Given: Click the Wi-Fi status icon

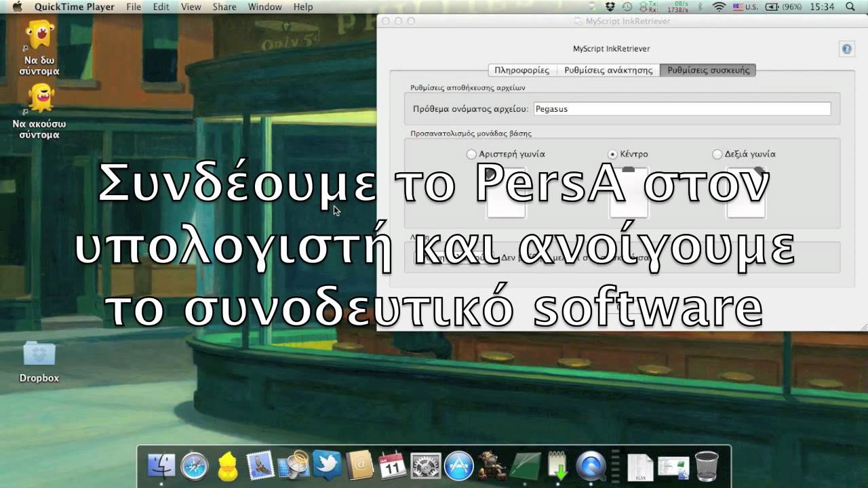Looking at the screenshot, I should coord(719,7).
